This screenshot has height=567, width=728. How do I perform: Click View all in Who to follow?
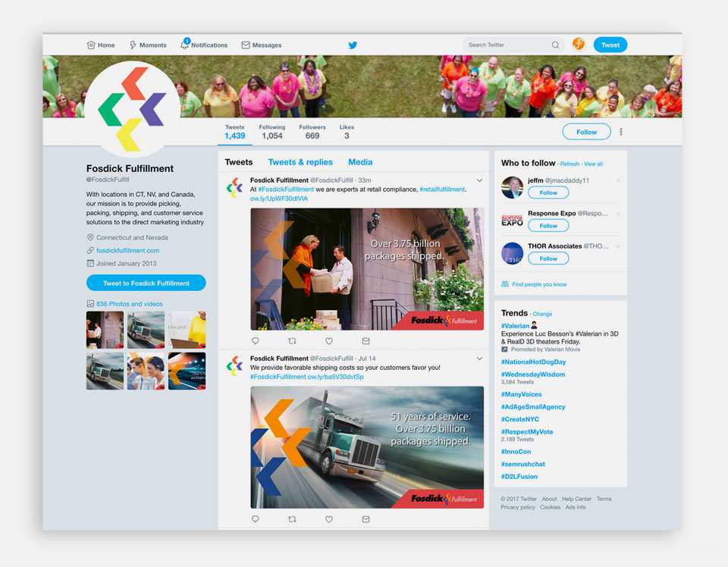point(593,164)
